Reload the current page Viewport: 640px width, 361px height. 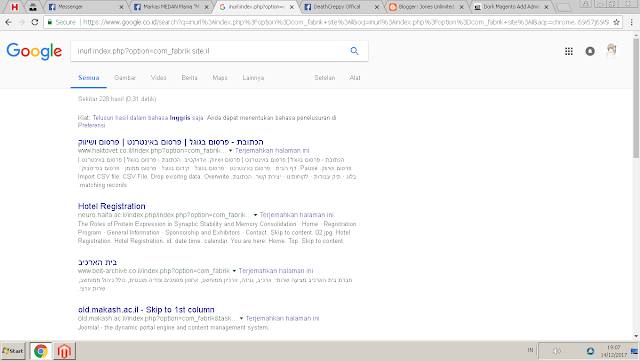35,22
